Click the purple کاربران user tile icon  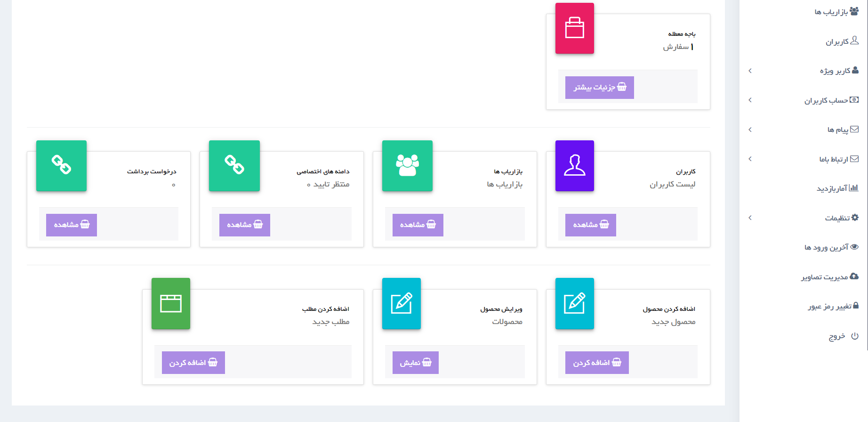[x=574, y=166]
